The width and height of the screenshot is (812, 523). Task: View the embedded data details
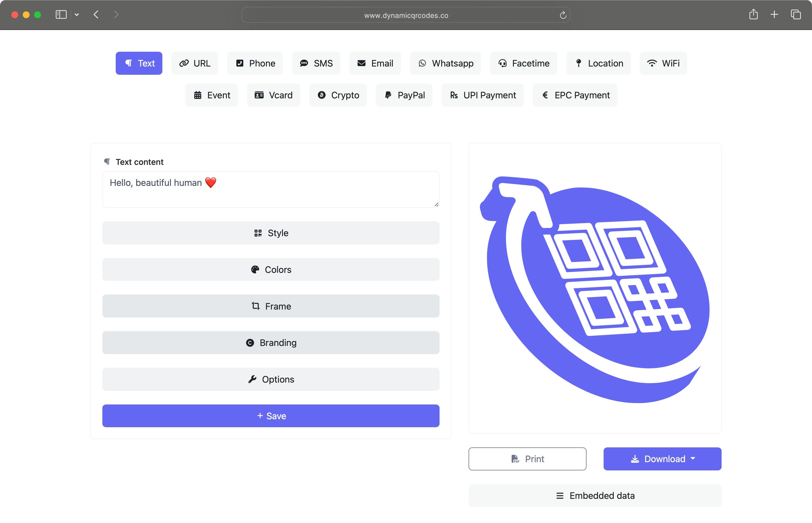tap(595, 495)
